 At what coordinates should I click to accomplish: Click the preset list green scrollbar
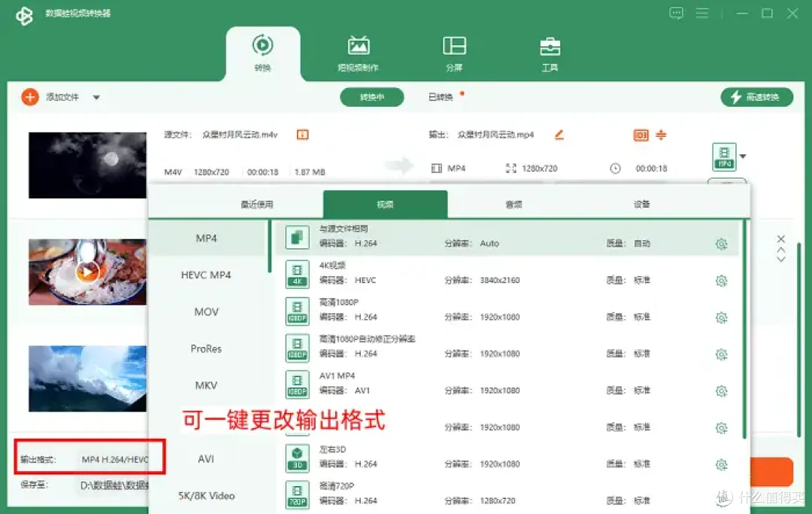[744, 329]
